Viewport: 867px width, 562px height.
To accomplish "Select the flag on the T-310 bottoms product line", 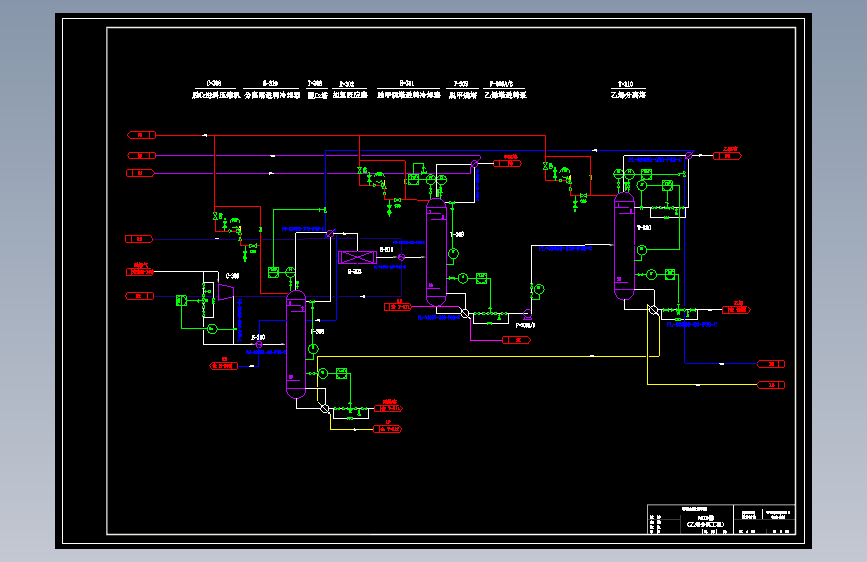I will pyautogui.click(x=737, y=310).
